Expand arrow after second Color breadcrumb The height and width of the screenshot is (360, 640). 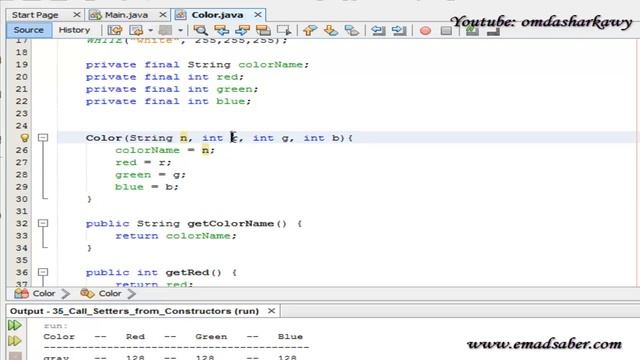coord(131,293)
